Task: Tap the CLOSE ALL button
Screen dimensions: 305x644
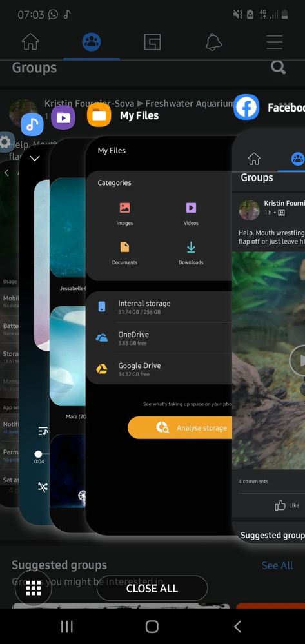Action: pyautogui.click(x=152, y=588)
